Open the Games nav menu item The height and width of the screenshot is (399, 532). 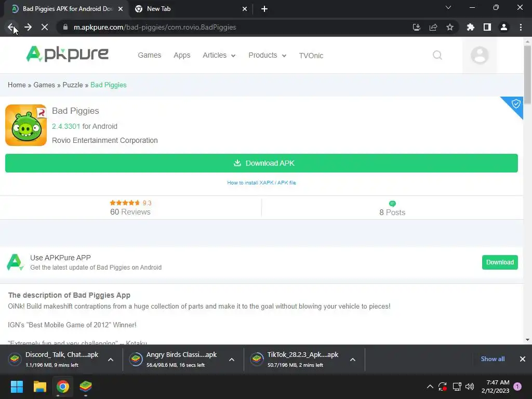click(x=149, y=55)
